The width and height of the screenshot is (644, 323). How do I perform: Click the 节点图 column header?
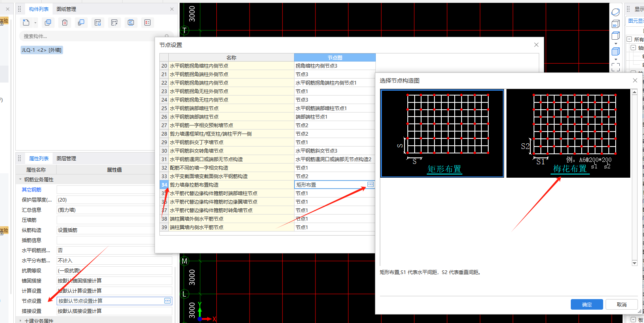335,57
